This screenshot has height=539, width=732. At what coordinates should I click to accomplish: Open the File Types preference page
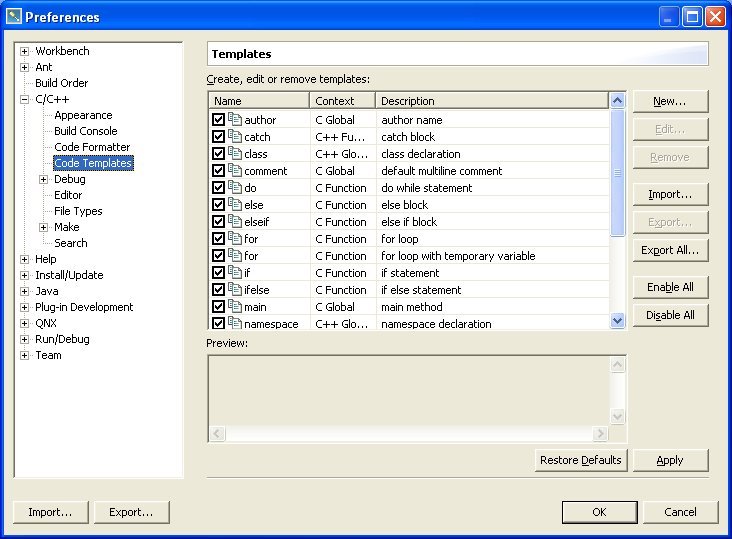(78, 211)
